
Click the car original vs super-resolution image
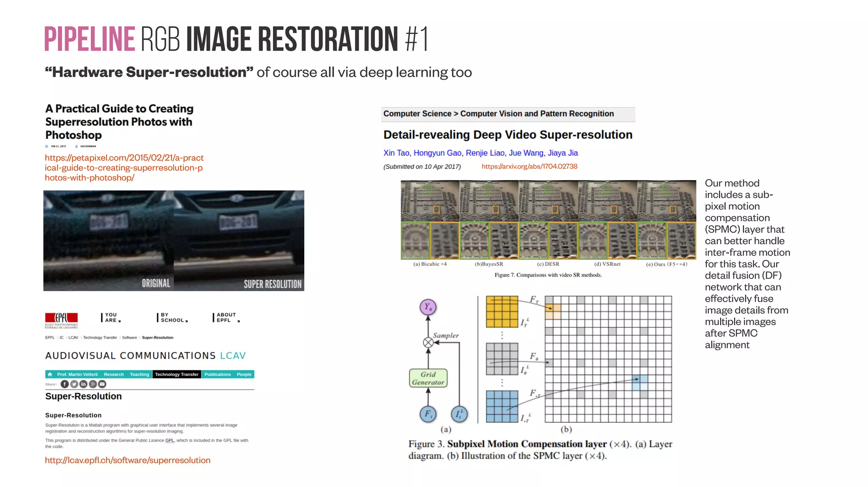[174, 241]
